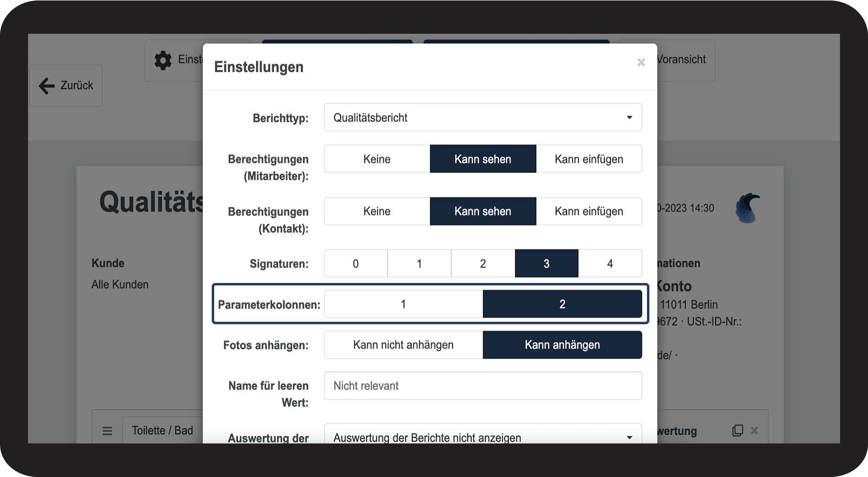Screen dimensions: 868x477
Task: Choose 0 signatures
Action: click(356, 264)
